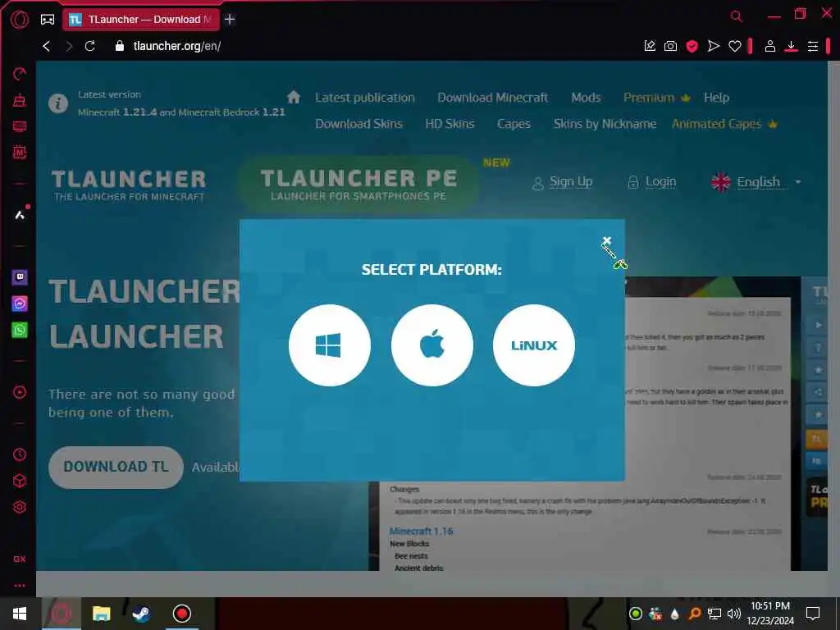
Task: Open WhatsApp in the sidebar
Action: (20, 330)
